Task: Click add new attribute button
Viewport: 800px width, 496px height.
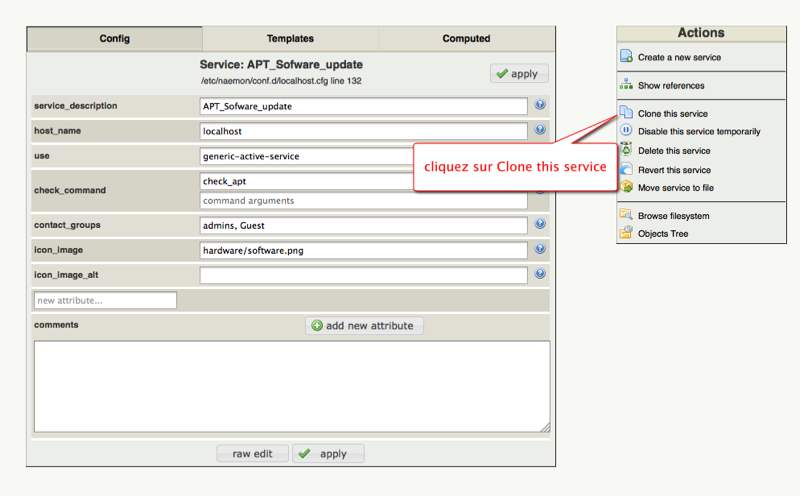Action: [x=365, y=326]
